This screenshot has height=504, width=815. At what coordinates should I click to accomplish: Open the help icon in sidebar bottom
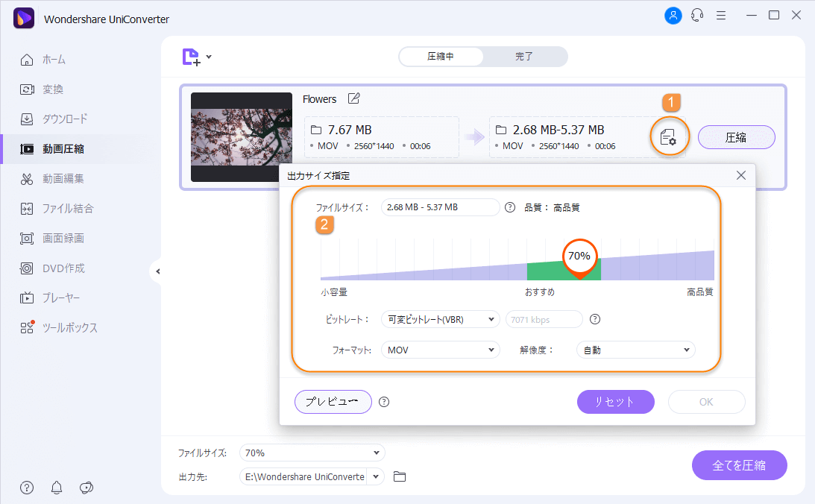tap(27, 488)
